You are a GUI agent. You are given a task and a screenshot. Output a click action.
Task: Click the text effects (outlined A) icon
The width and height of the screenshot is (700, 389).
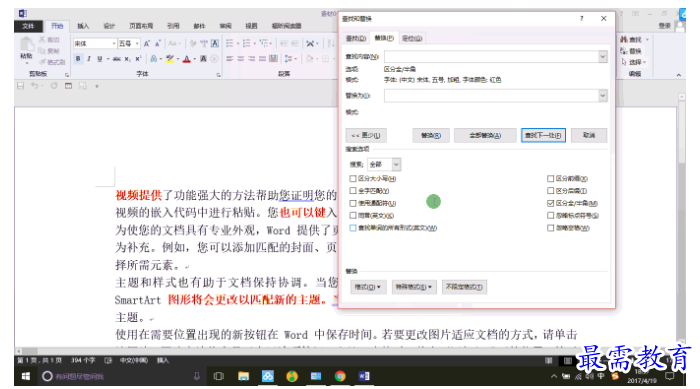[x=153, y=59]
